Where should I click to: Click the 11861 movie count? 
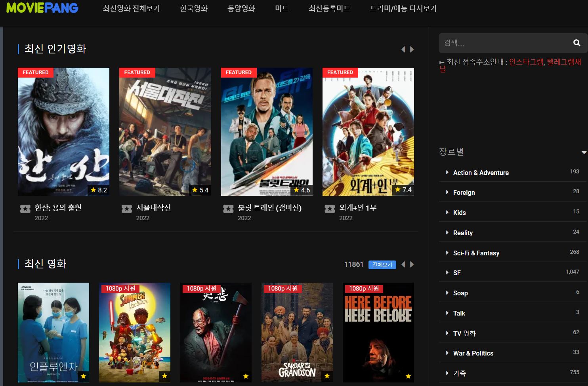tap(353, 264)
